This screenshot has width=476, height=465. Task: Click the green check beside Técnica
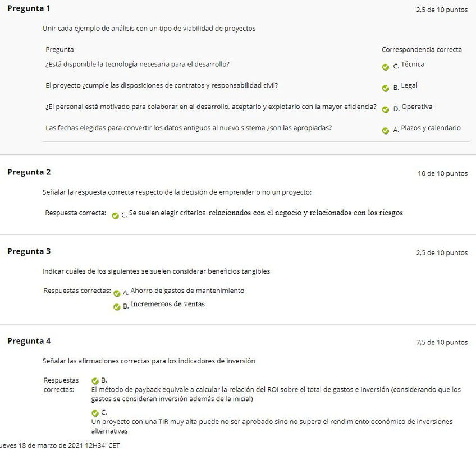385,67
